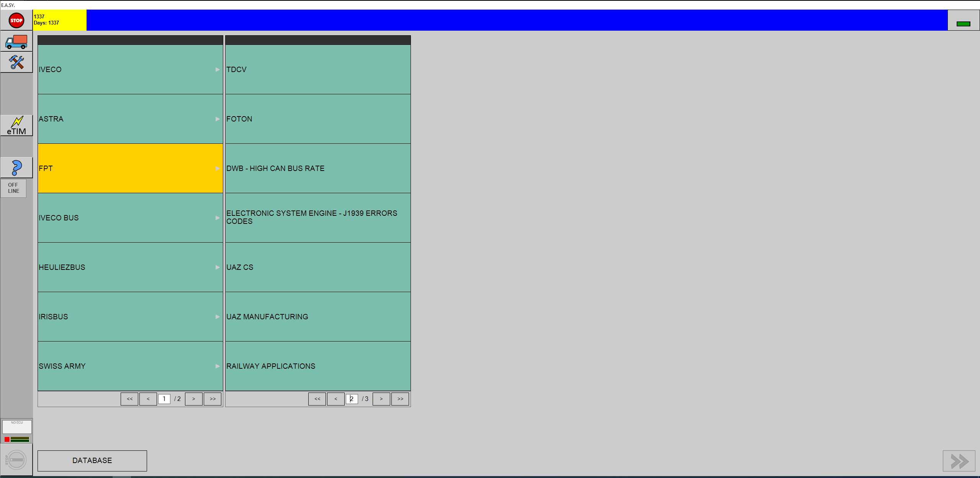Open the help question mark icon
980x478 pixels.
(x=16, y=168)
